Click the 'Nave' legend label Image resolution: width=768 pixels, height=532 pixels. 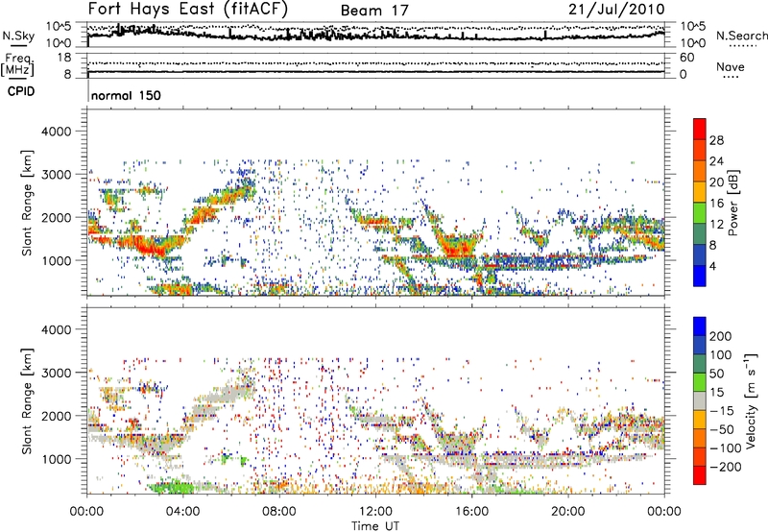pos(731,67)
